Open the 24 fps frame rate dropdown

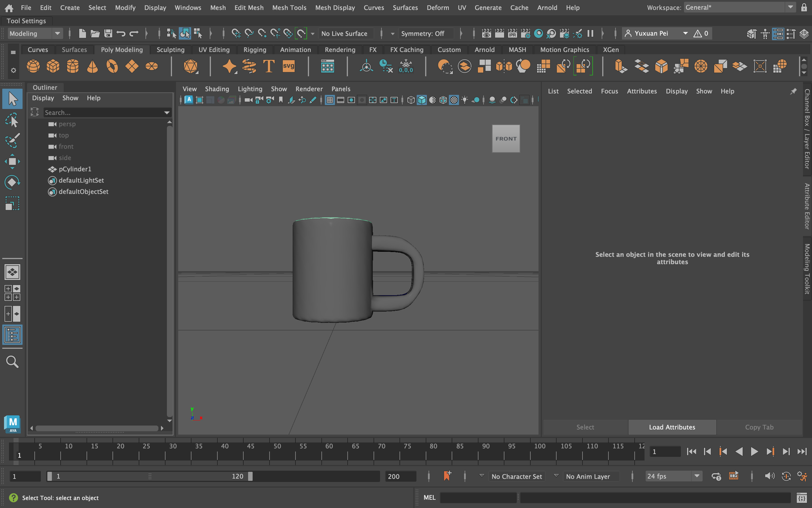(696, 476)
